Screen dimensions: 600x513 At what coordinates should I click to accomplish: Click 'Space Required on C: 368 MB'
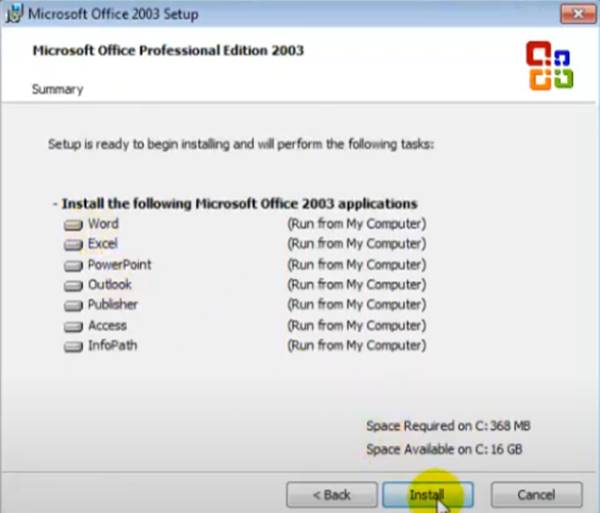coord(448,426)
